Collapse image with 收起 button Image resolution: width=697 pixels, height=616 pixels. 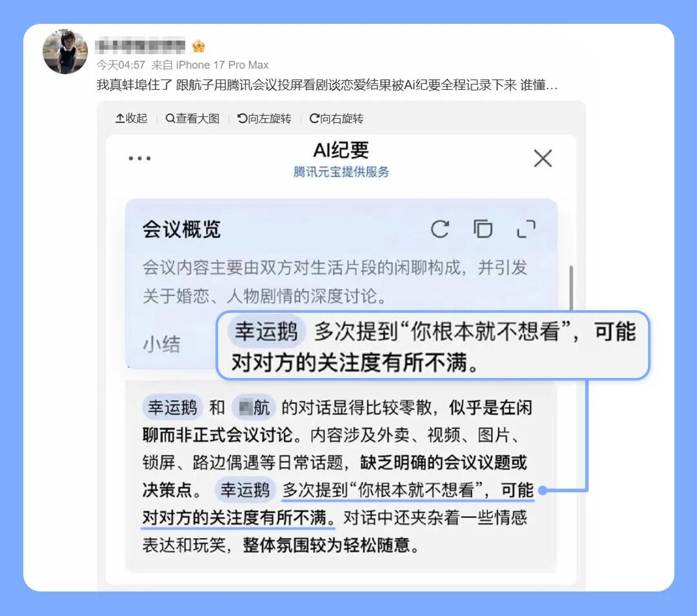(x=131, y=118)
